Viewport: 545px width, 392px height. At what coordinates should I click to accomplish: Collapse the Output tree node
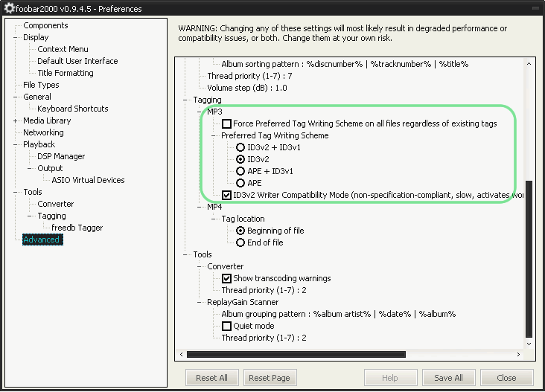pos(30,168)
